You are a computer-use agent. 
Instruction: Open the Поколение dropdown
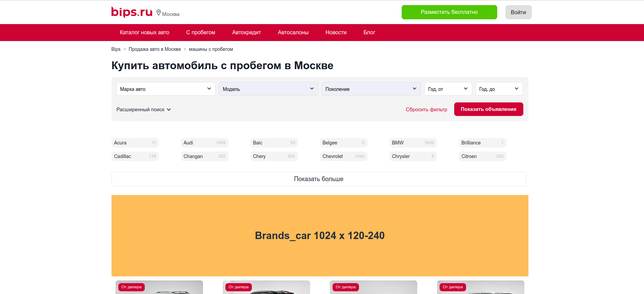pyautogui.click(x=371, y=89)
